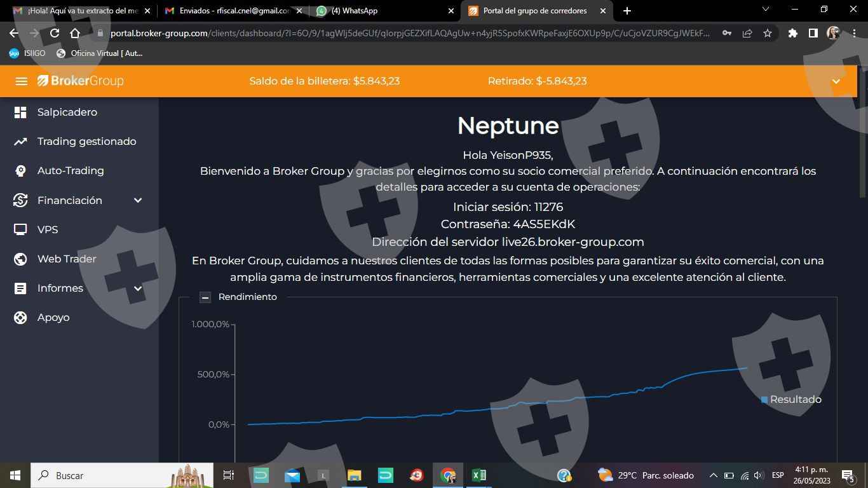Close the Portal del grupo de corredores tab
868x488 pixels.
coord(603,11)
